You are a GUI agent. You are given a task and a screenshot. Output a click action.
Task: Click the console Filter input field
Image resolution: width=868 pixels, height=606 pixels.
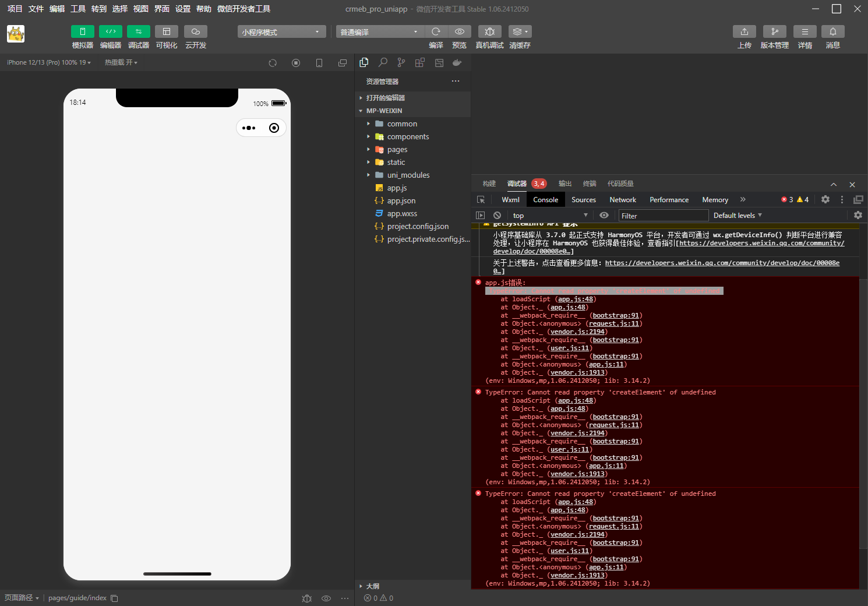coord(662,216)
